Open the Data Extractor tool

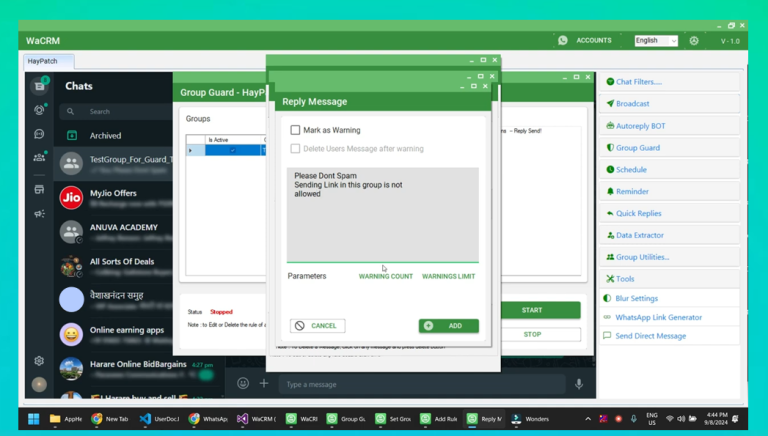click(x=640, y=235)
